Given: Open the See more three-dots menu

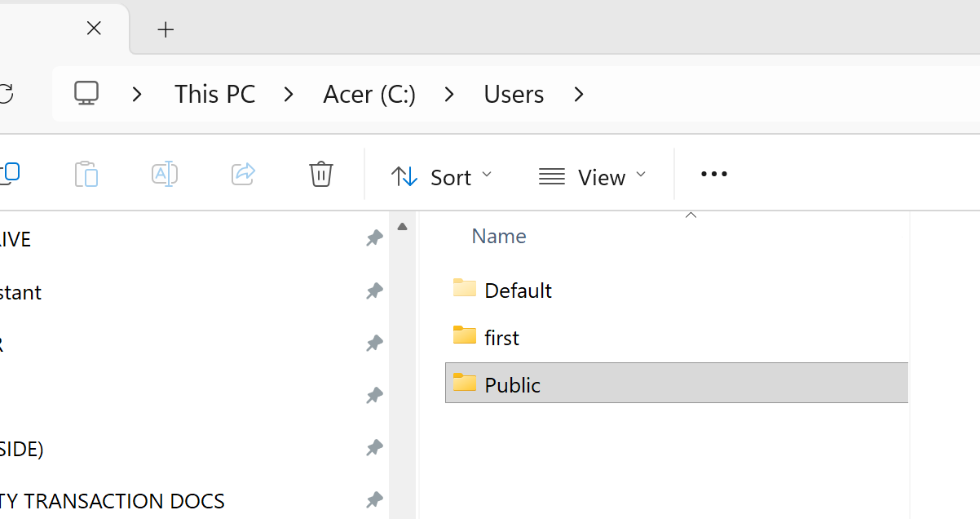Looking at the screenshot, I should click(x=713, y=174).
